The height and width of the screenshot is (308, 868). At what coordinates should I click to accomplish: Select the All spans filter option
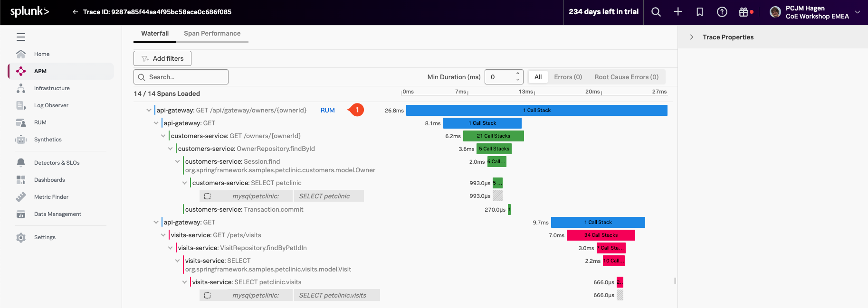coord(538,77)
